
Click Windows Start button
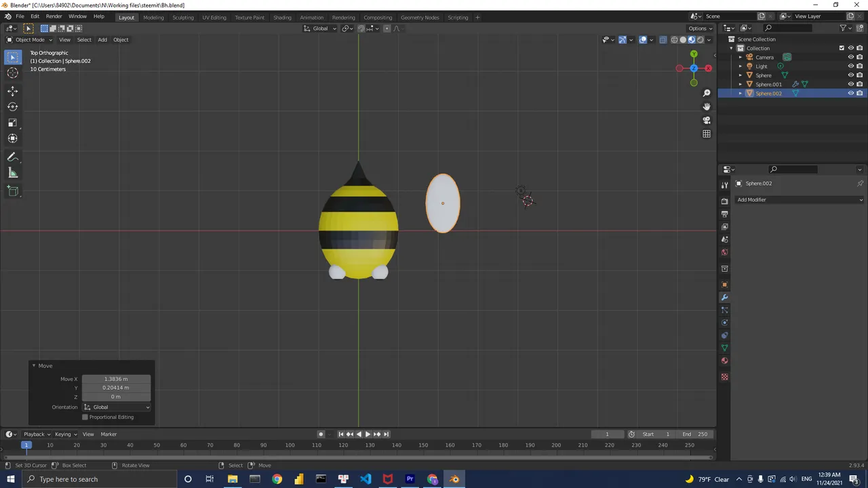click(x=10, y=479)
